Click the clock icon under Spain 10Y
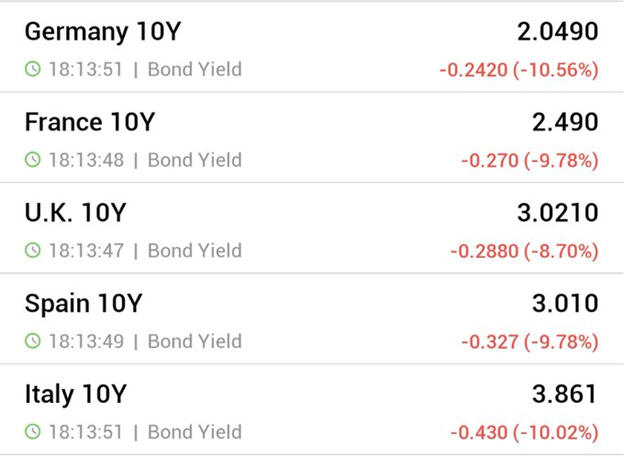 [33, 342]
